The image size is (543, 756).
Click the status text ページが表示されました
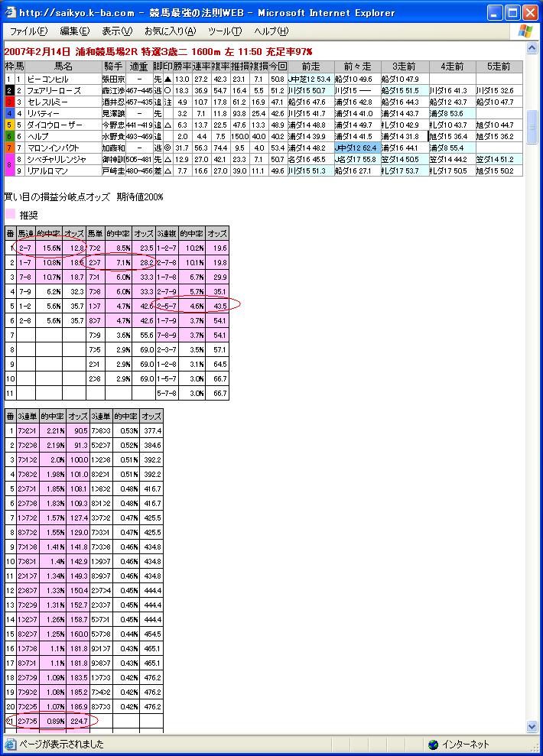(61, 744)
